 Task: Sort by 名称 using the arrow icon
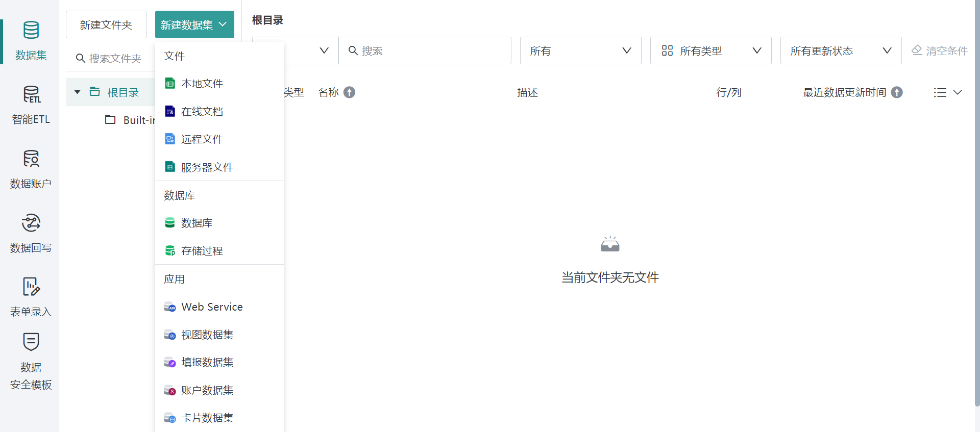(x=349, y=92)
